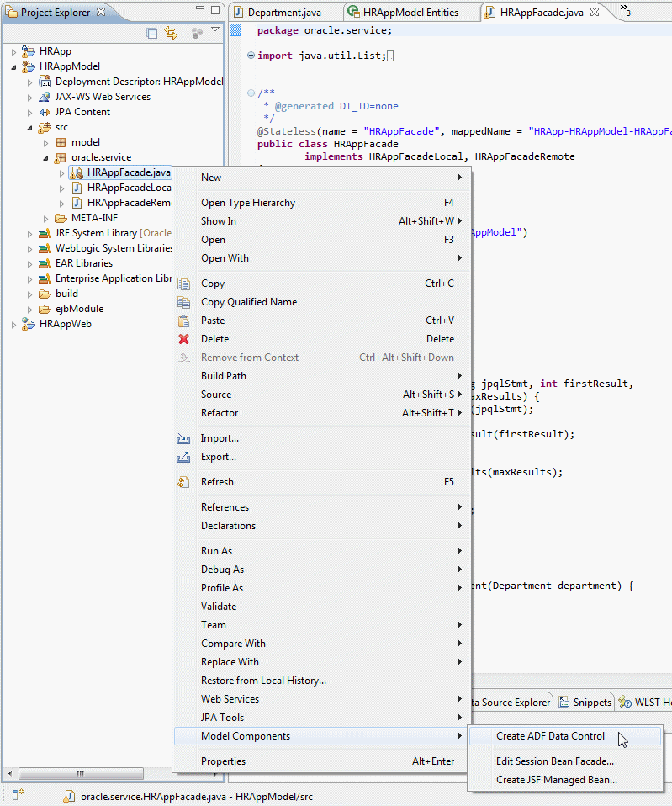Click the Paste clipboard icon
This screenshot has height=806, width=672.
(183, 321)
